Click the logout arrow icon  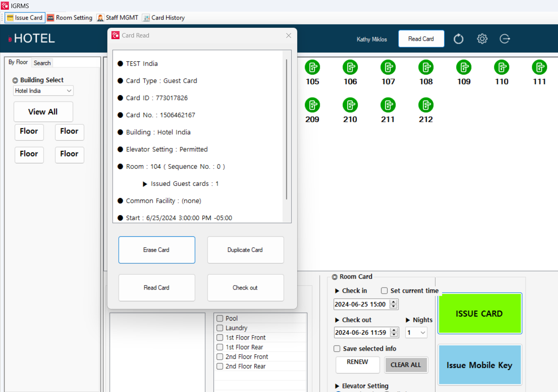[505, 39]
